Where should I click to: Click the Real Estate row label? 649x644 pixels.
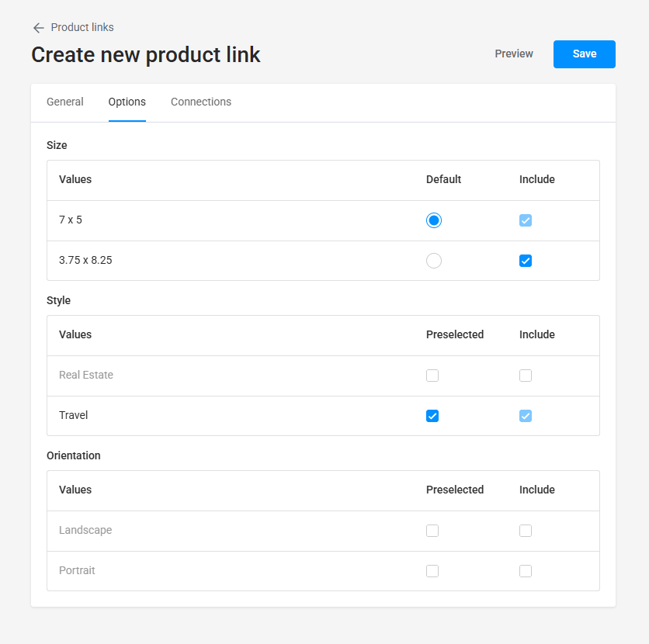tap(85, 375)
